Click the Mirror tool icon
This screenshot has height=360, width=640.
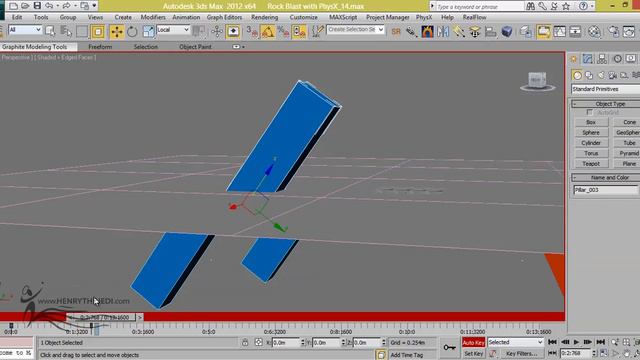[x=443, y=31]
